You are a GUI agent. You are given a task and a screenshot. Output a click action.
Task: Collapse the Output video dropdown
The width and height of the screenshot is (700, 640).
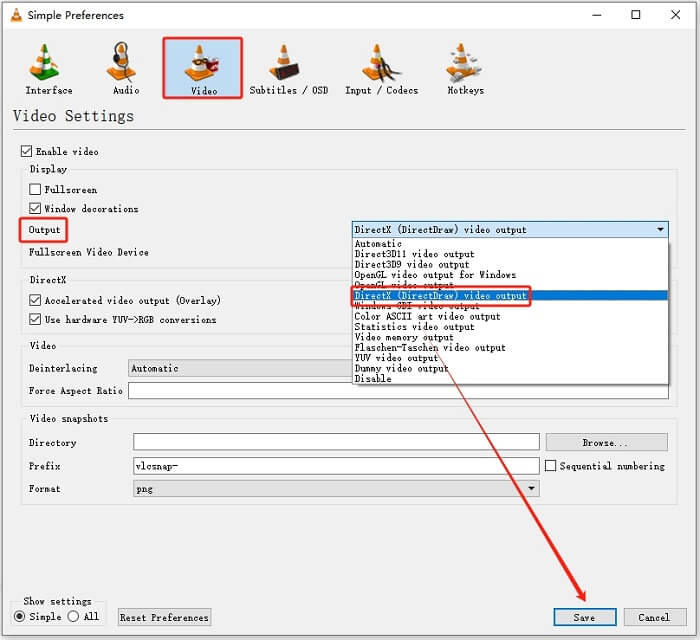[x=510, y=229]
